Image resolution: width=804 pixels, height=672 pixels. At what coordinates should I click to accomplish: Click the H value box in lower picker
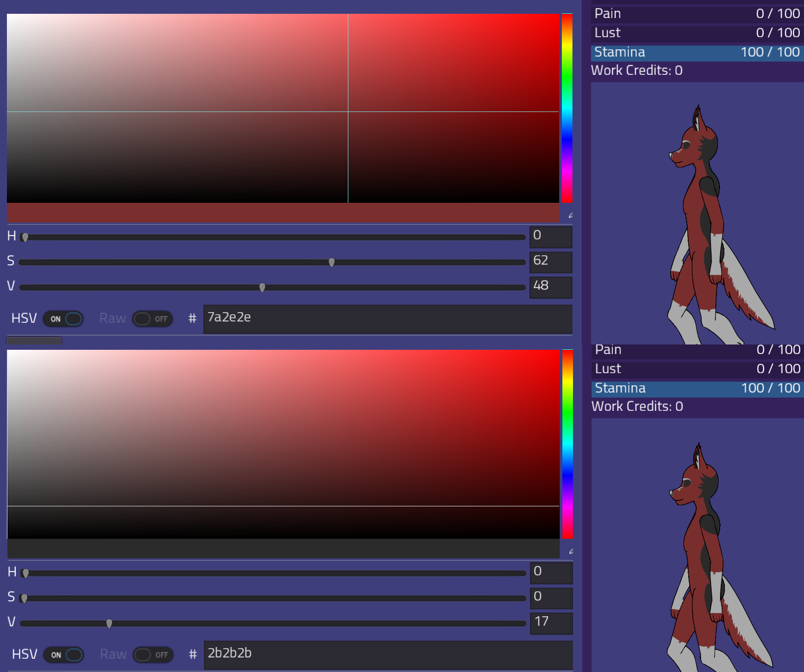pyautogui.click(x=551, y=573)
